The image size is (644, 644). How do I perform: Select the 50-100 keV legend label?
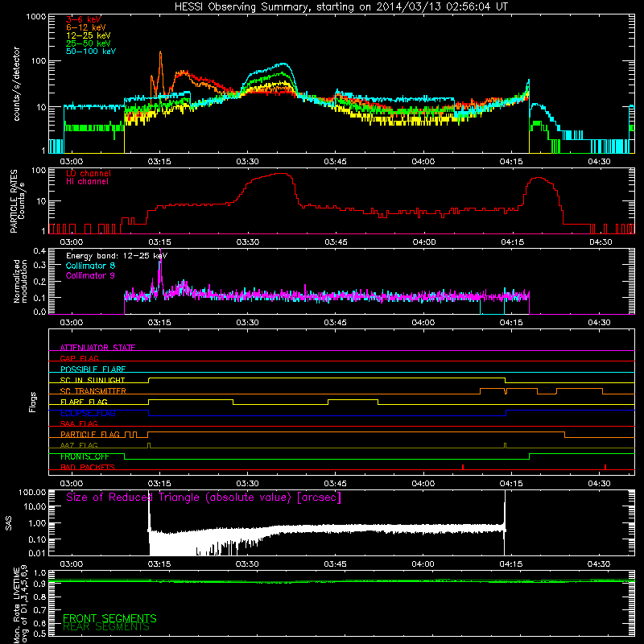(x=91, y=52)
